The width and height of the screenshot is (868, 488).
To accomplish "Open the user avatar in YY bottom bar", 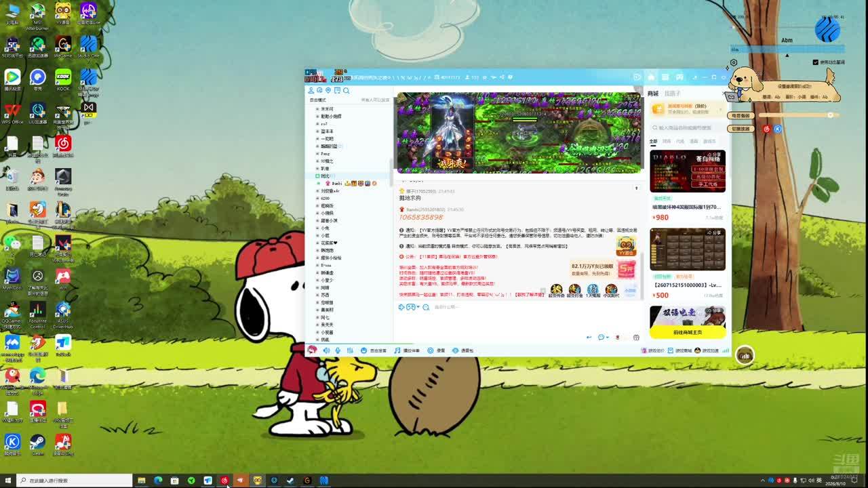I will tap(312, 350).
